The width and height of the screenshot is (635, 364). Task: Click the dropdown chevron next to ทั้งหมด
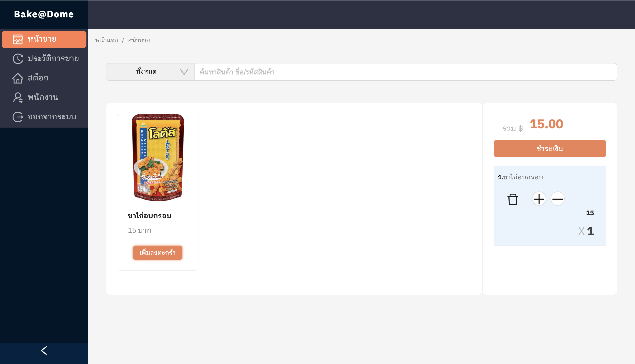[184, 72]
